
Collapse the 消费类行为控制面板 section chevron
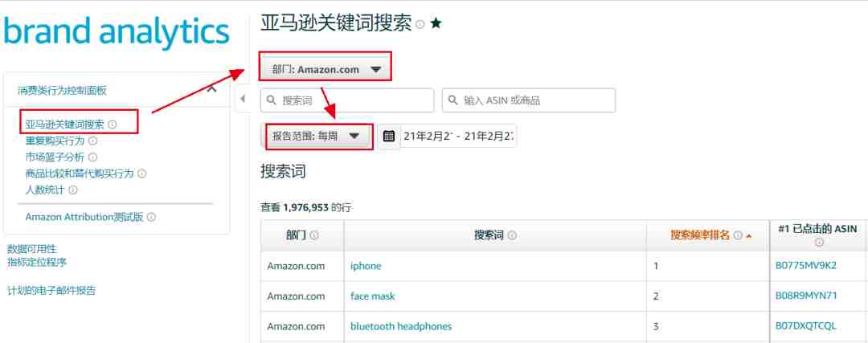click(x=211, y=90)
